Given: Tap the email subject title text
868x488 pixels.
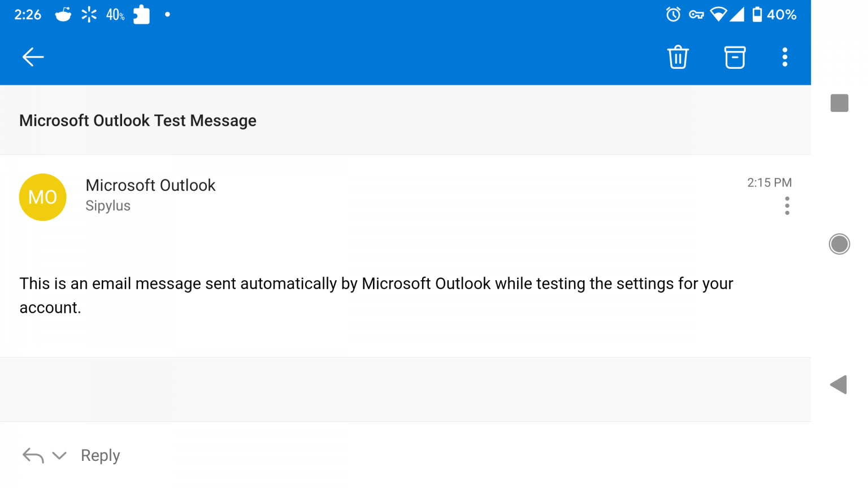Looking at the screenshot, I should (x=138, y=120).
